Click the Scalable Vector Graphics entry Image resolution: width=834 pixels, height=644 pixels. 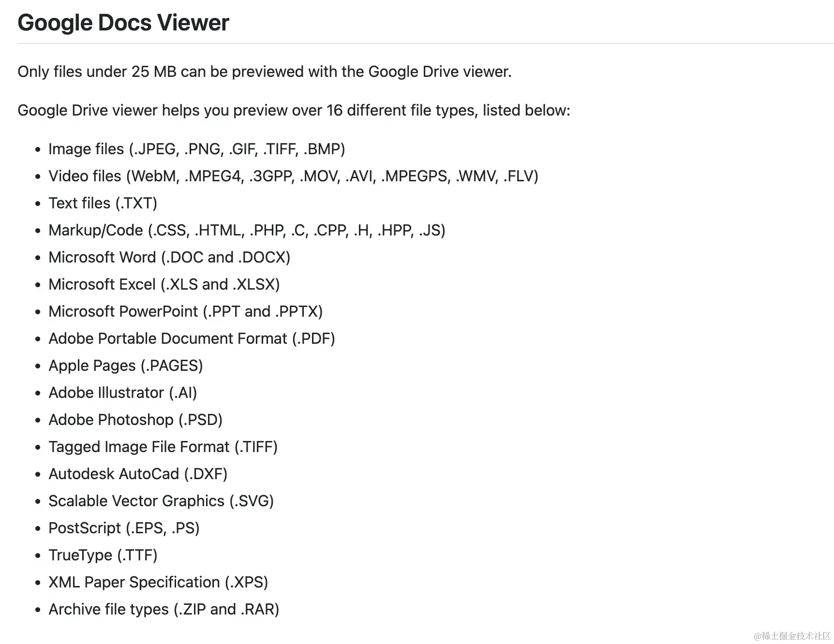(161, 501)
